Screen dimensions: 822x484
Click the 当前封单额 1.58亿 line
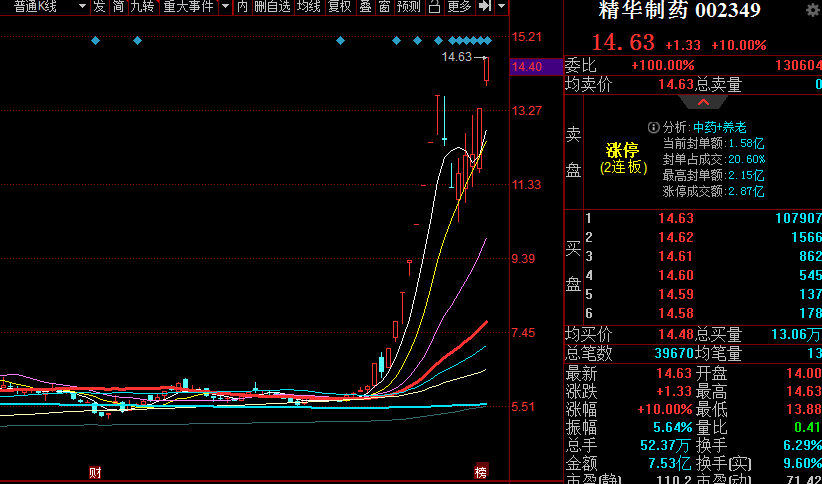click(713, 143)
